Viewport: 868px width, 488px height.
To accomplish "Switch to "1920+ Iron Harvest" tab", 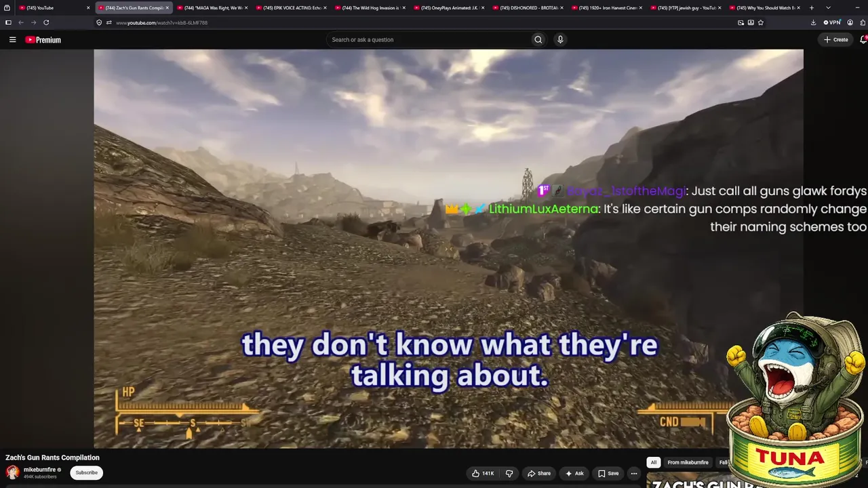I will (x=606, y=8).
